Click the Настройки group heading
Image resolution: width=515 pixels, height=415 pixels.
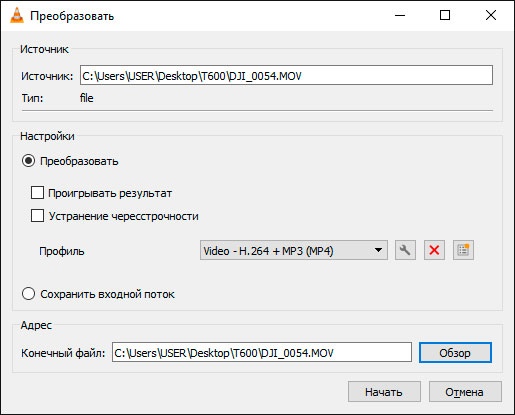point(47,136)
